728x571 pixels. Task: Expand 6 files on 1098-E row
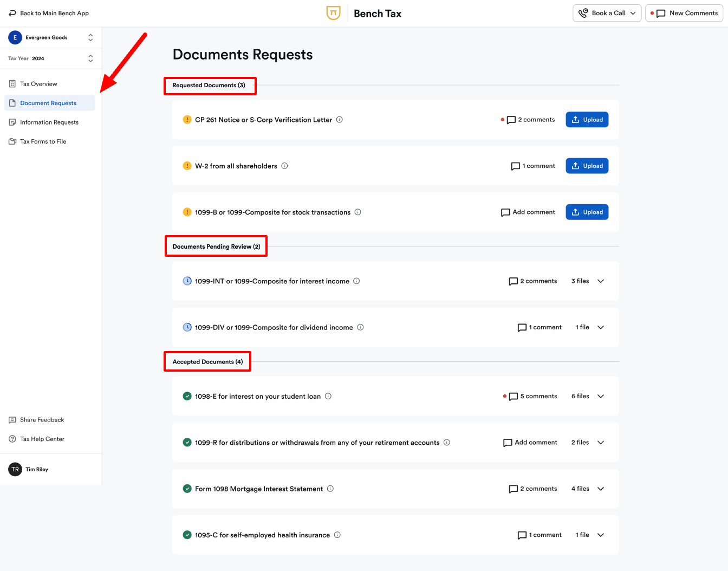(588, 396)
